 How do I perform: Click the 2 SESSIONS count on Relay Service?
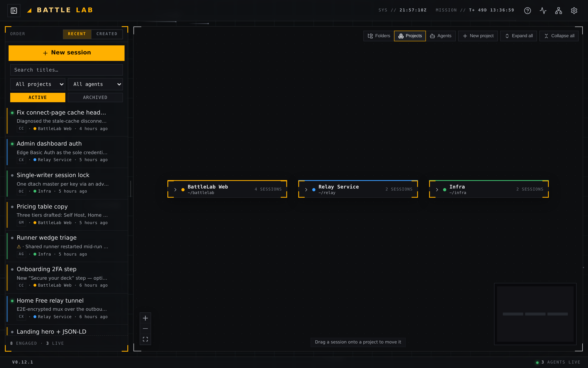[399, 189]
